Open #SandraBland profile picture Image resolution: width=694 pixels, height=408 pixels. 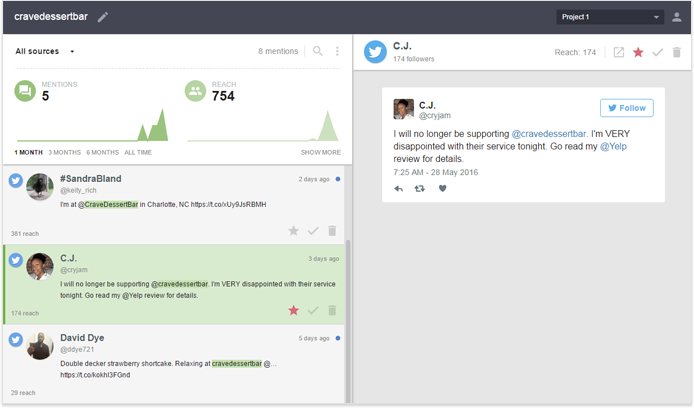(x=40, y=187)
